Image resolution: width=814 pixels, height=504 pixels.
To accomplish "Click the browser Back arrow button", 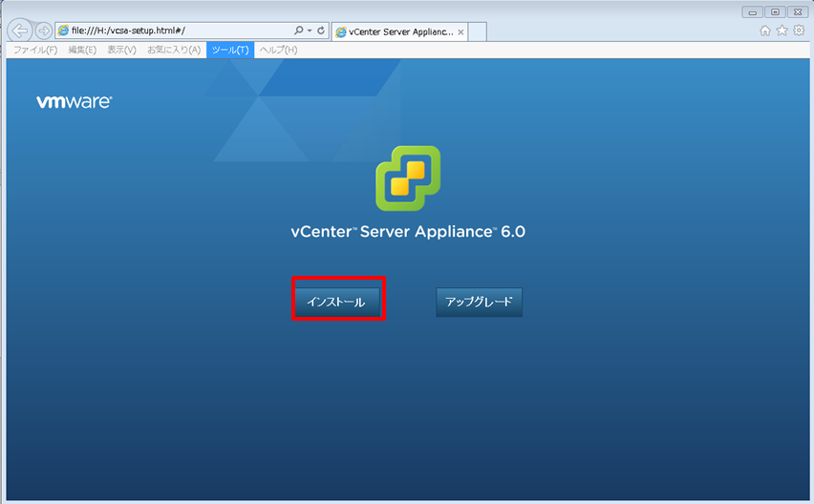I will click(x=21, y=31).
